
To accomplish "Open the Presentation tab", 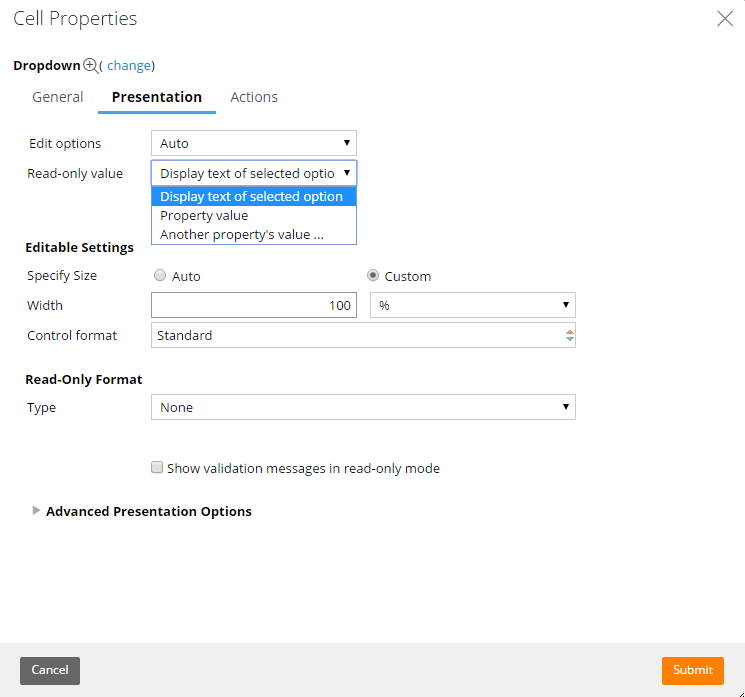I will [157, 97].
